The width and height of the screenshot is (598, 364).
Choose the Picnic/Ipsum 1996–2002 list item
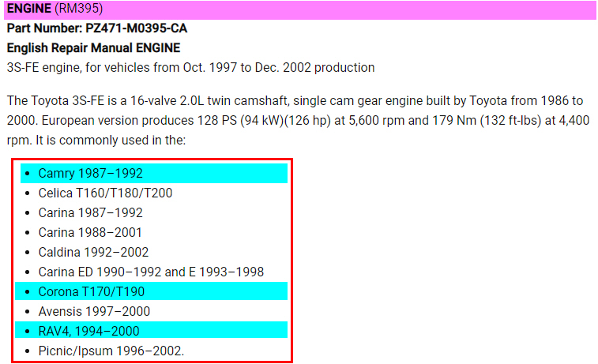111,351
